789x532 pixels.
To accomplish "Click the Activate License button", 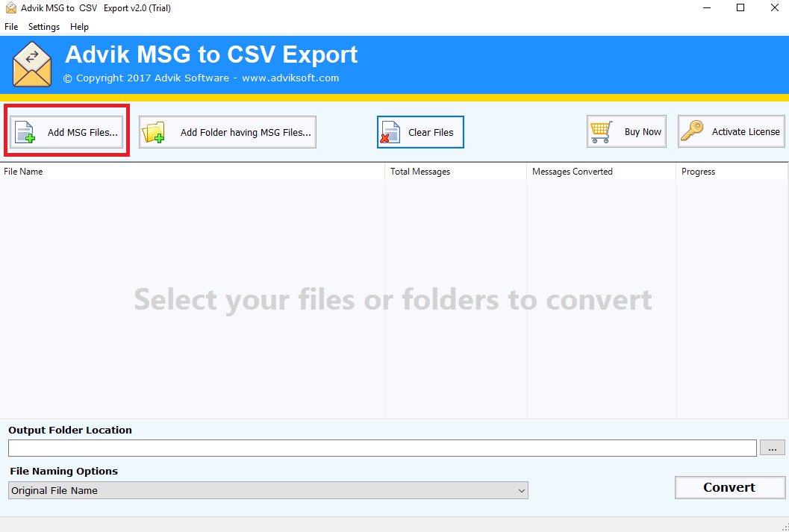I will (731, 132).
